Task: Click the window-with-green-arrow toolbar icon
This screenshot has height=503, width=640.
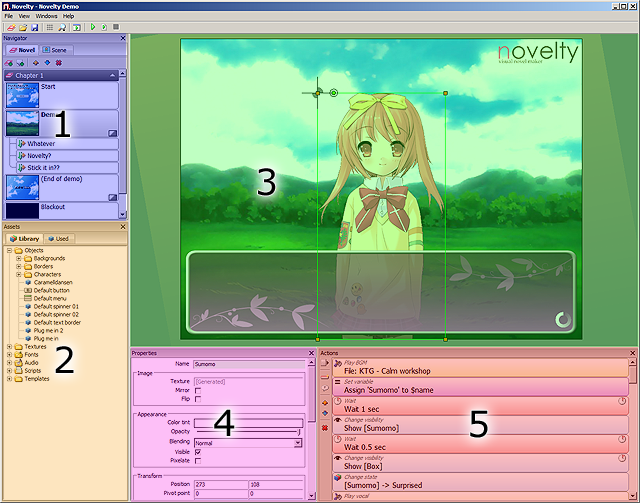Action: pyautogui.click(x=76, y=27)
